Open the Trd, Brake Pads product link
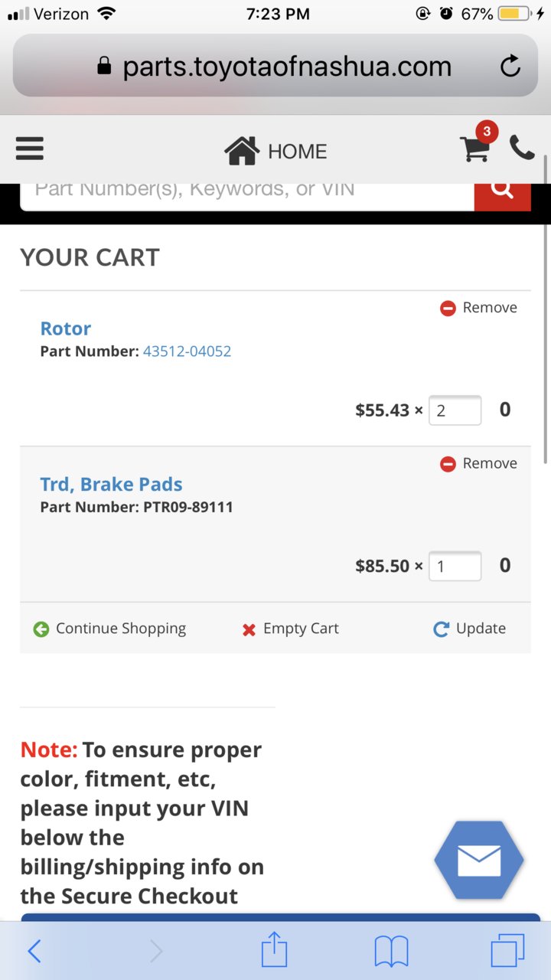551x980 pixels. [x=111, y=485]
